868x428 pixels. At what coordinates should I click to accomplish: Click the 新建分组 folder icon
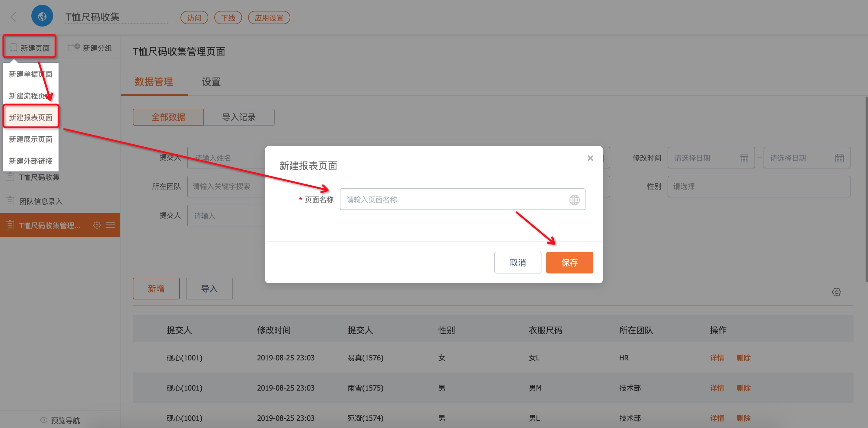(x=73, y=47)
